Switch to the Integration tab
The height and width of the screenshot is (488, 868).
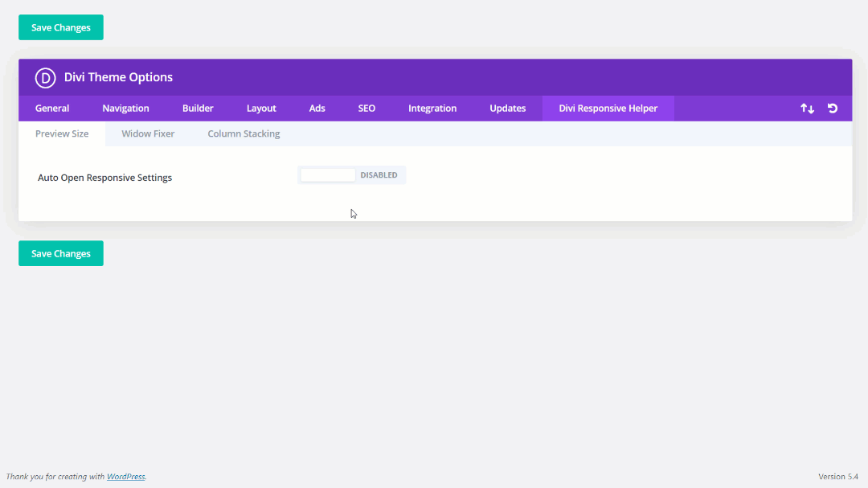pyautogui.click(x=432, y=108)
